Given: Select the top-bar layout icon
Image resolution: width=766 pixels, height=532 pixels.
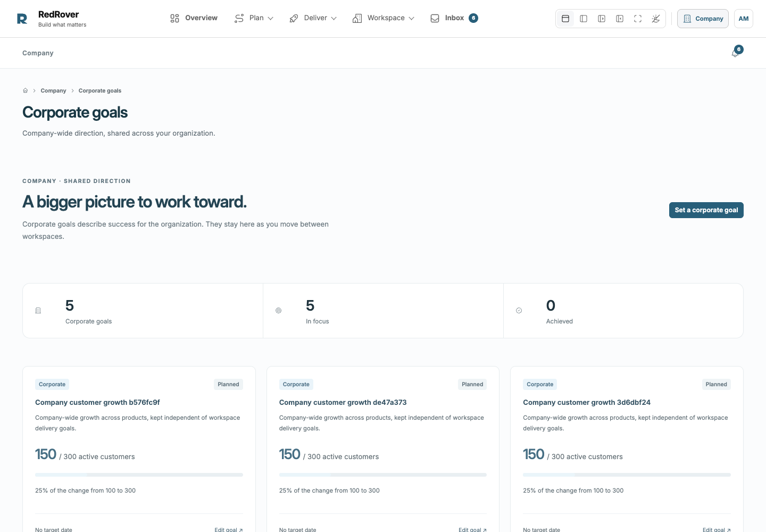Looking at the screenshot, I should click(565, 19).
